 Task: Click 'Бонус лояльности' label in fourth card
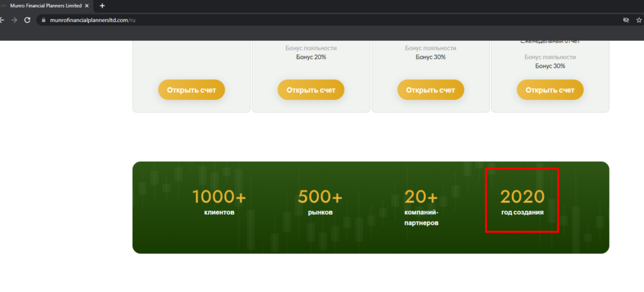coord(550,57)
